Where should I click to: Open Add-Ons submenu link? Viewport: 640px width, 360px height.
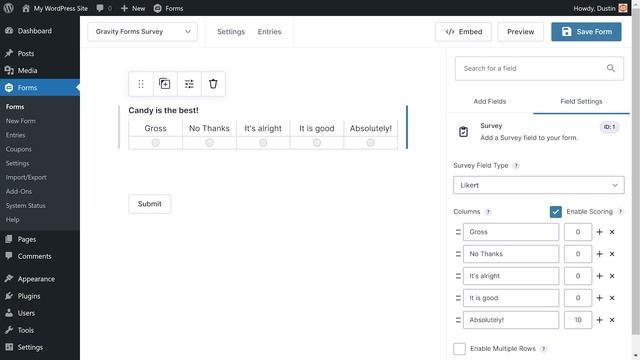[x=19, y=191]
